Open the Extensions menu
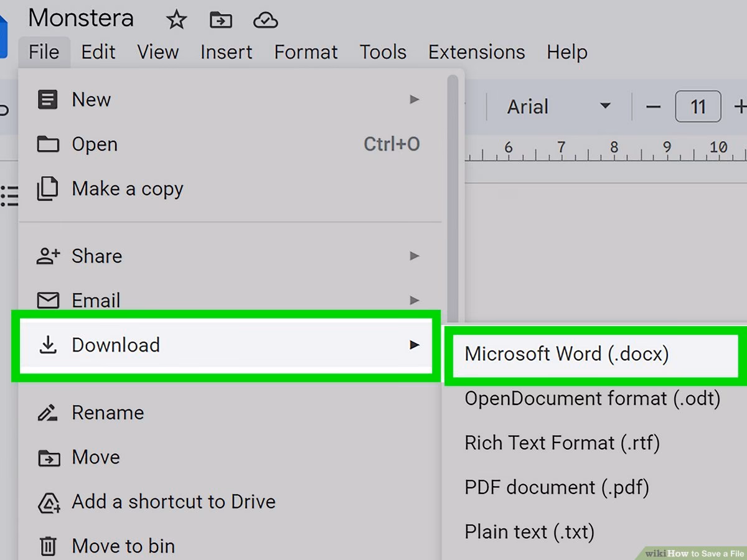747x560 pixels. tap(477, 52)
